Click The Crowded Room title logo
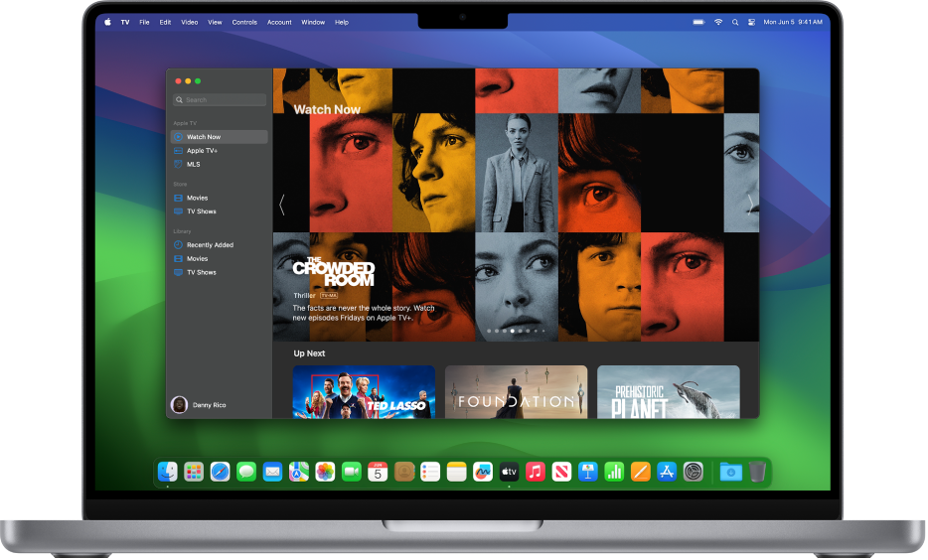 tap(334, 272)
